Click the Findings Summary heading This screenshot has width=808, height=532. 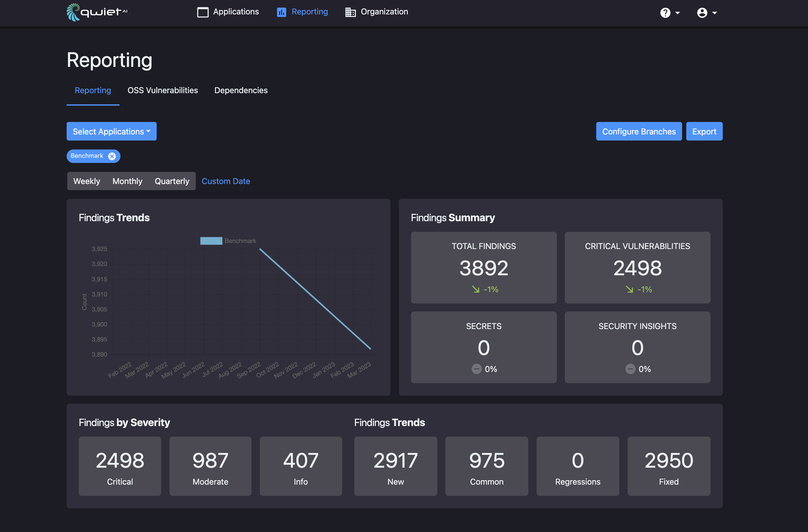click(x=453, y=217)
